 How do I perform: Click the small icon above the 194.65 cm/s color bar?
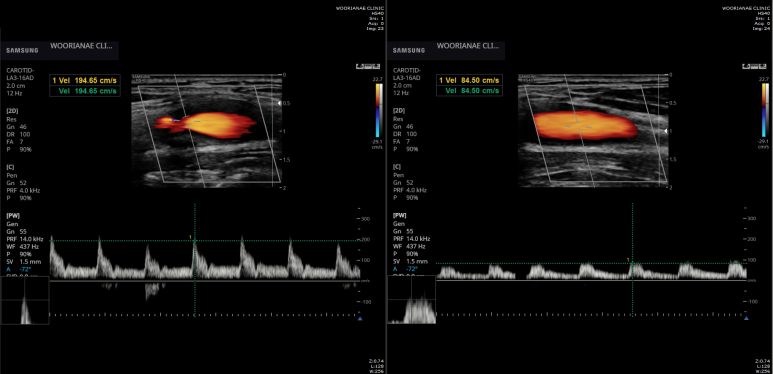coord(369,66)
